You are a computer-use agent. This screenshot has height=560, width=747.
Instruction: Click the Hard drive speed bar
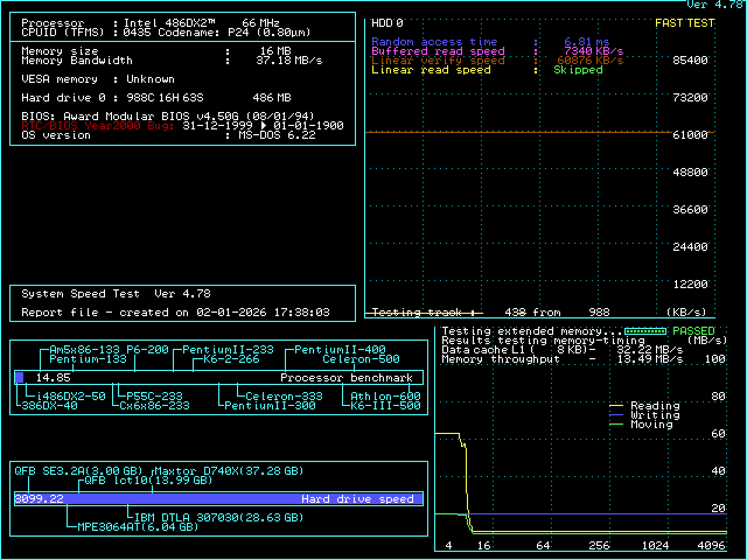(x=218, y=499)
